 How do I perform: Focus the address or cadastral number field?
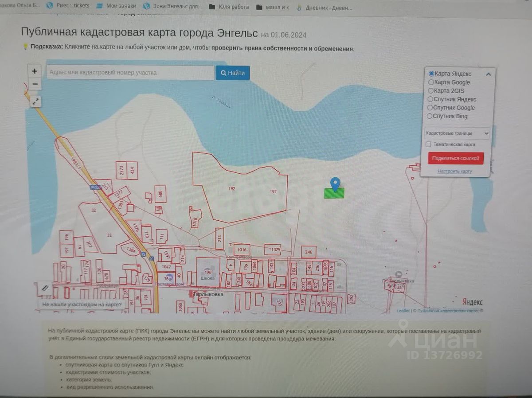click(130, 73)
